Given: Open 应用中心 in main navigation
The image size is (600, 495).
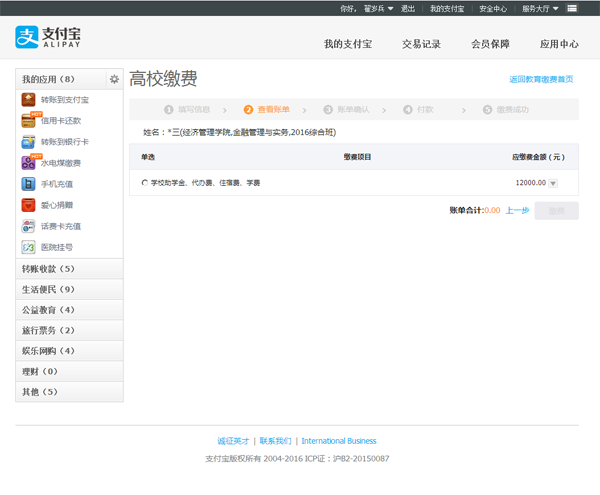Looking at the screenshot, I should click(559, 44).
